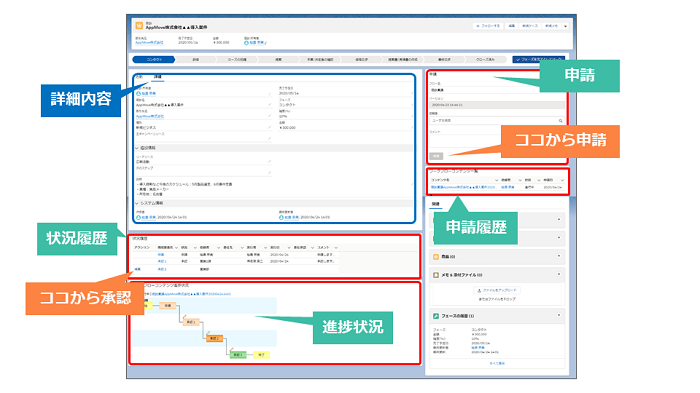Open the コンテンツ名 column chevron in workflow contents list
This screenshot has height=393, width=700.
[x=496, y=180]
